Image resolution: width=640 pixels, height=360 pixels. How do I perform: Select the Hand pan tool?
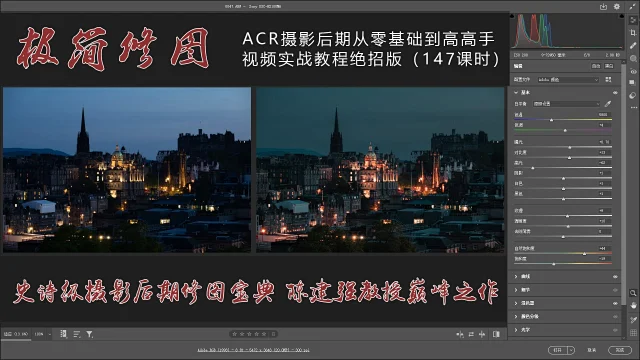(633, 305)
